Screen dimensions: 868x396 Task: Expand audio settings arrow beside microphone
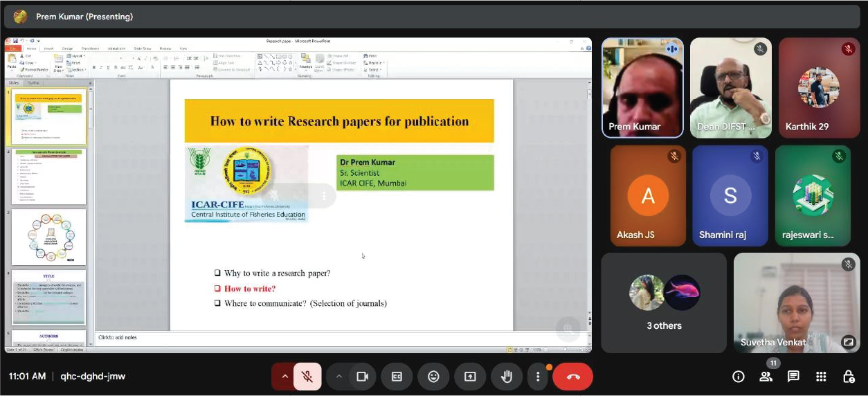[x=284, y=377]
